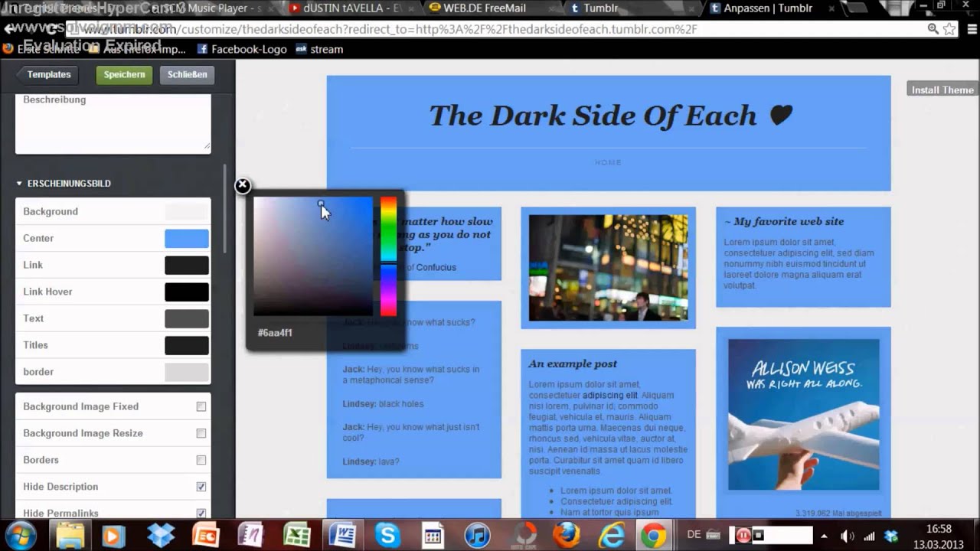
Task: Open Skype from the taskbar
Action: 387,536
